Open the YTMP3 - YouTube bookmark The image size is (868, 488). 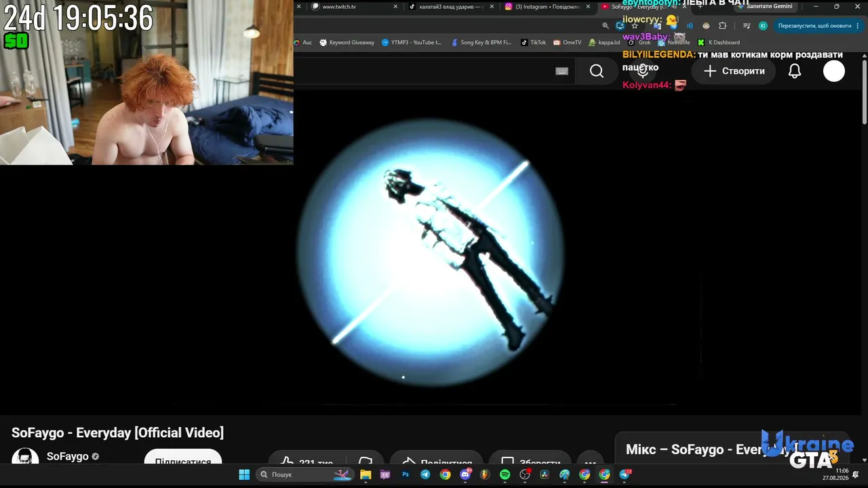[412, 42]
